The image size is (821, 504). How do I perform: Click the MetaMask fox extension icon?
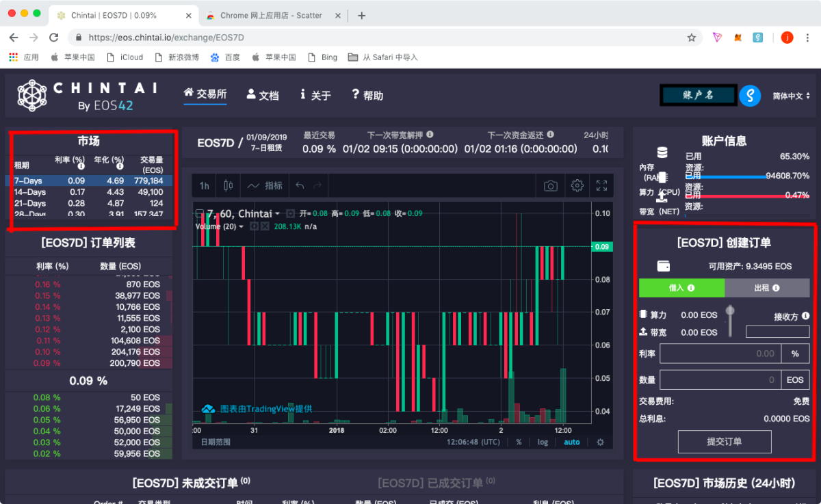click(738, 38)
